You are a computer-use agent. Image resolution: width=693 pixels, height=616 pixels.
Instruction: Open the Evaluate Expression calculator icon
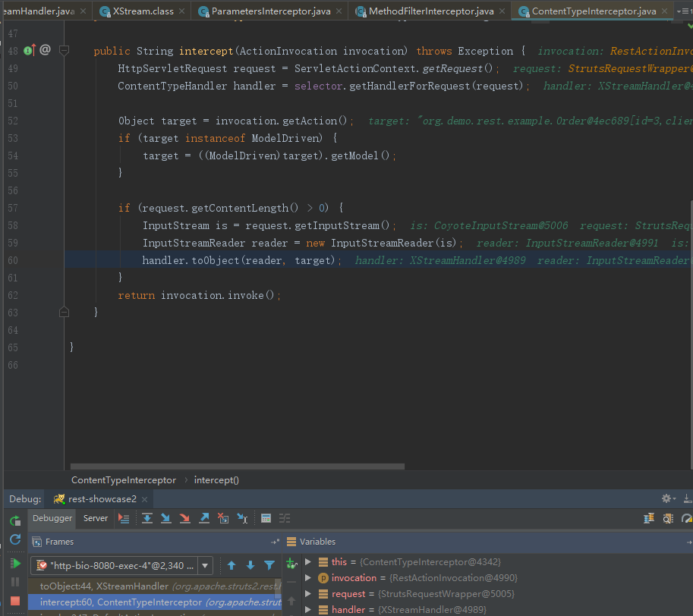click(266, 518)
